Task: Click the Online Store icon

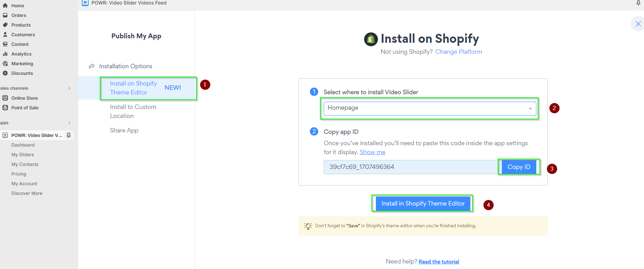Action: coord(5,98)
